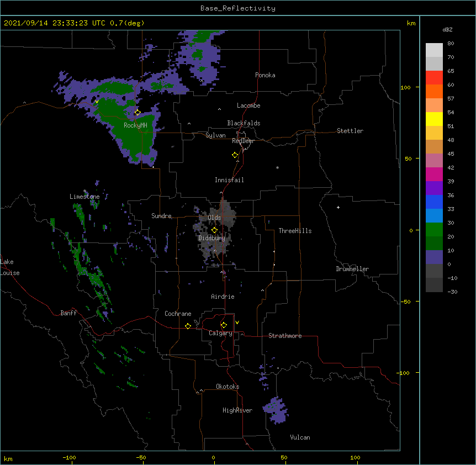This screenshot has height=465, width=476.
Task: Click the Didsbury town label
Action: tap(211, 238)
